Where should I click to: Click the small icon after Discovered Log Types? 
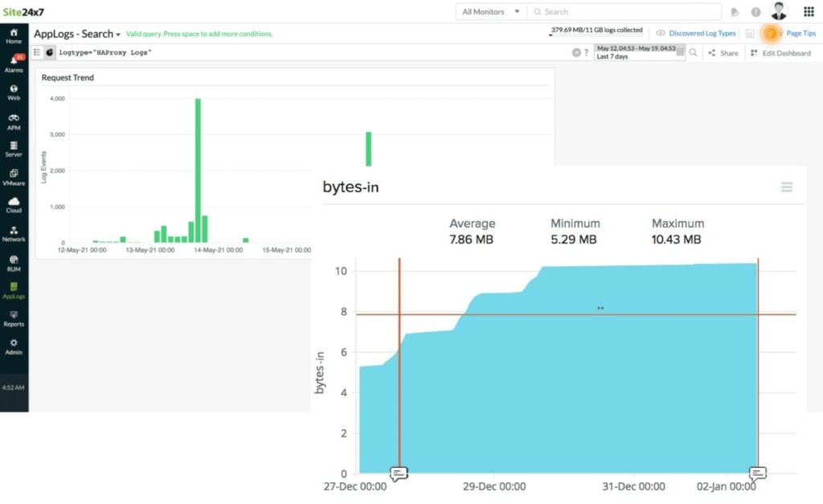click(750, 34)
